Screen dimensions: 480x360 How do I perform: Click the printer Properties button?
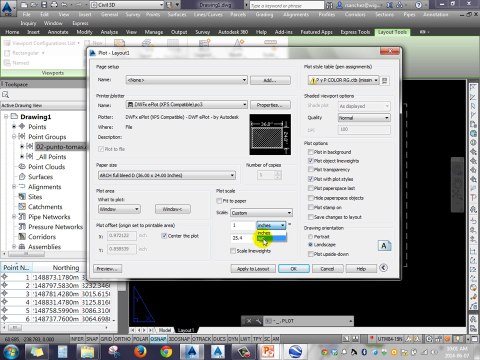270,105
